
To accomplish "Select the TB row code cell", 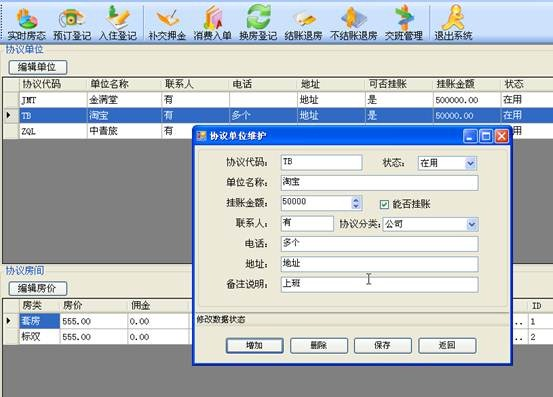I will point(53,116).
